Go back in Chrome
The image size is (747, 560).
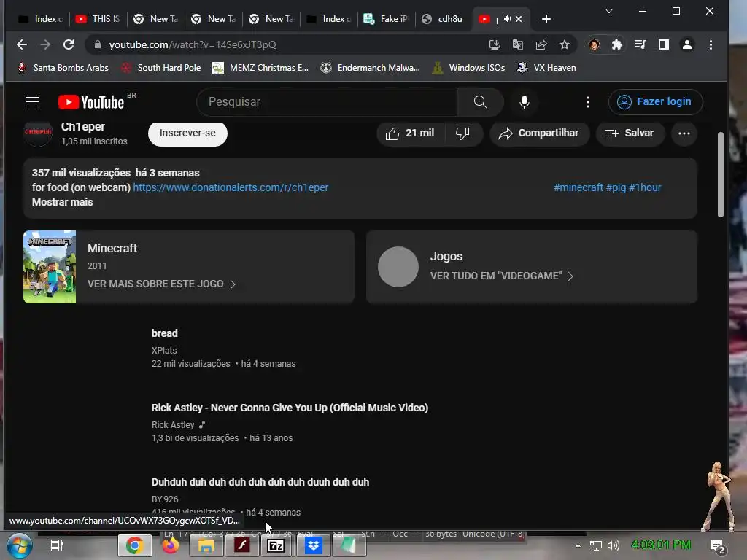(x=22, y=44)
